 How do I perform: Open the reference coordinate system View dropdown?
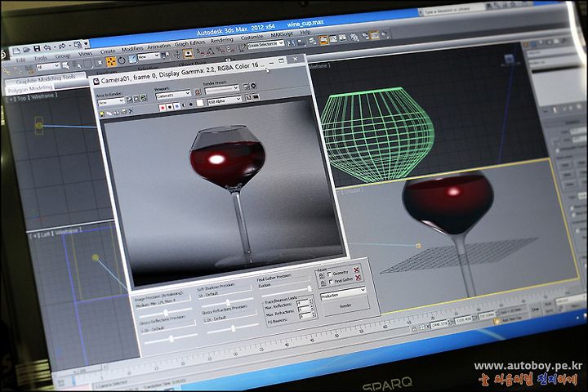tap(149, 56)
